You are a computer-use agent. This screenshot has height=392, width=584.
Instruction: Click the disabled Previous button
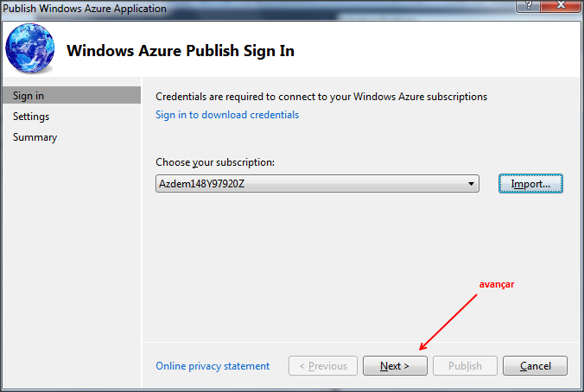[323, 365]
